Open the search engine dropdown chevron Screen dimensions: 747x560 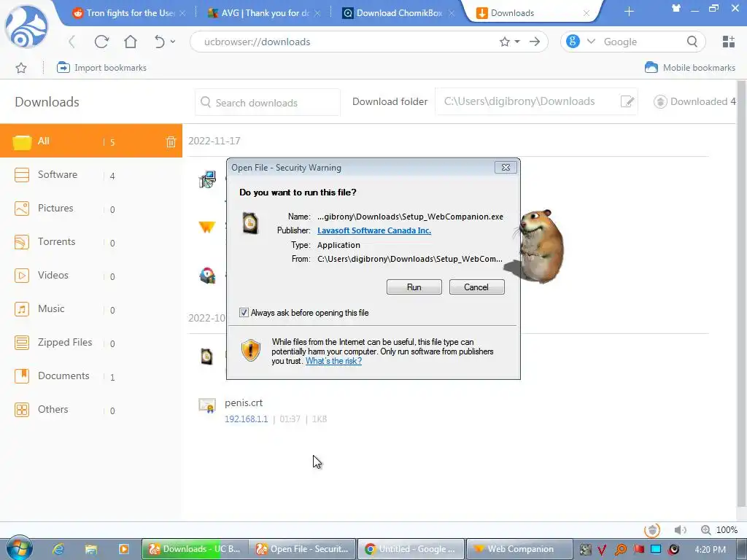tap(591, 42)
